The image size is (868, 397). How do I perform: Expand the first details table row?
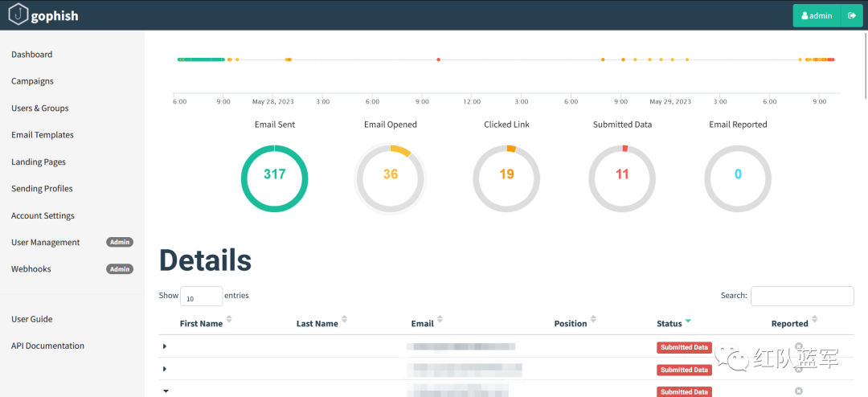pos(165,346)
